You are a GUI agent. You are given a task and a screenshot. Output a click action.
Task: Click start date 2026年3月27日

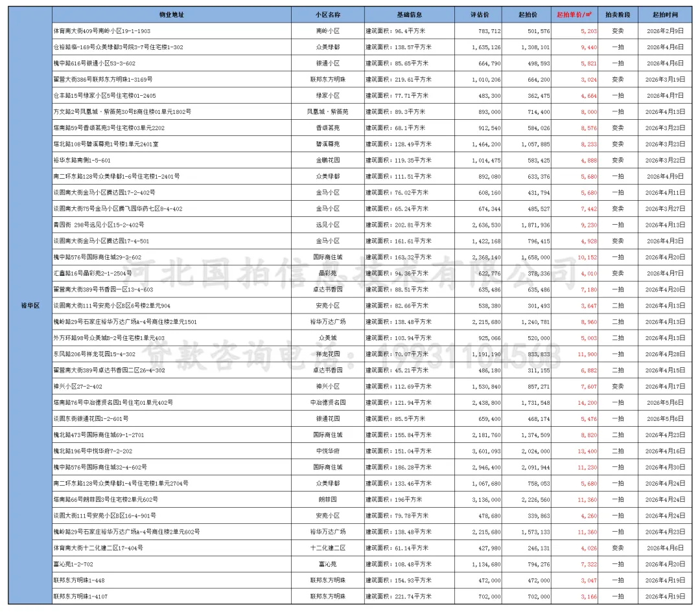(665, 209)
